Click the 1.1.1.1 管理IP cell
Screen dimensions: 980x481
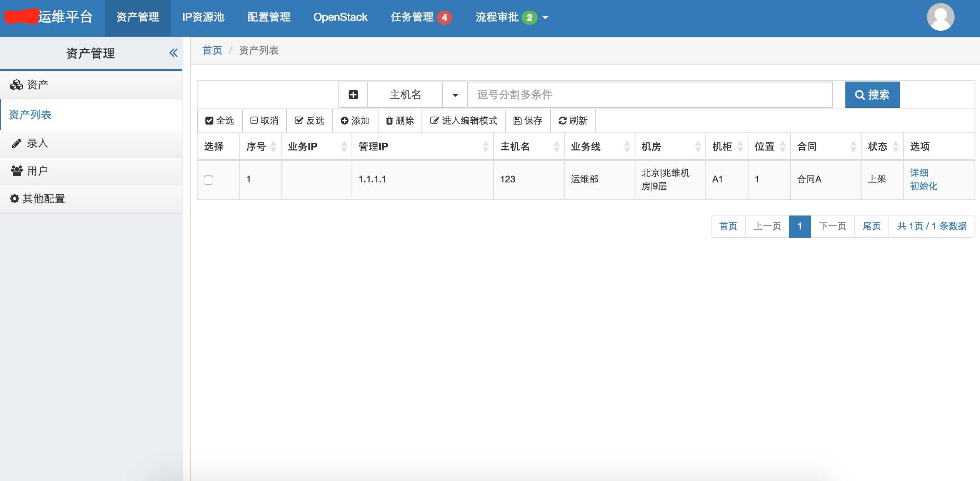tap(422, 179)
